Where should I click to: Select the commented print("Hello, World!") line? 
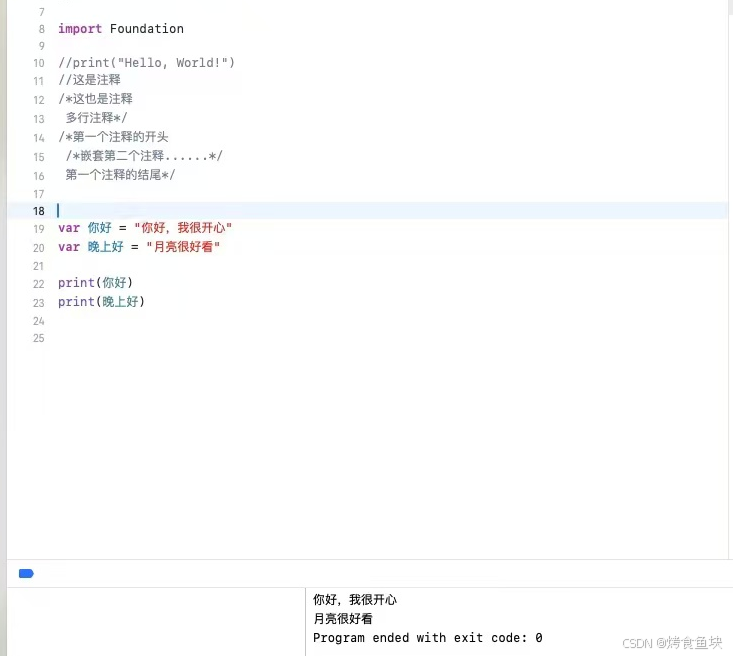[x=146, y=63]
